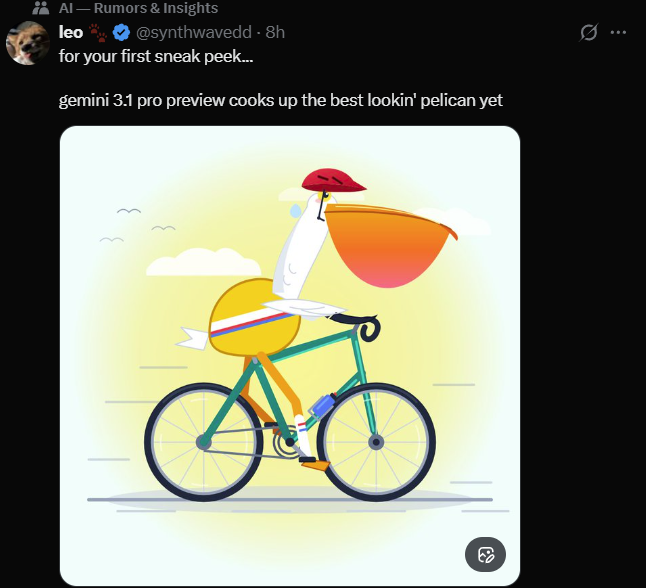Click the edit image icon on picture
646x588 pixels.
(485, 555)
